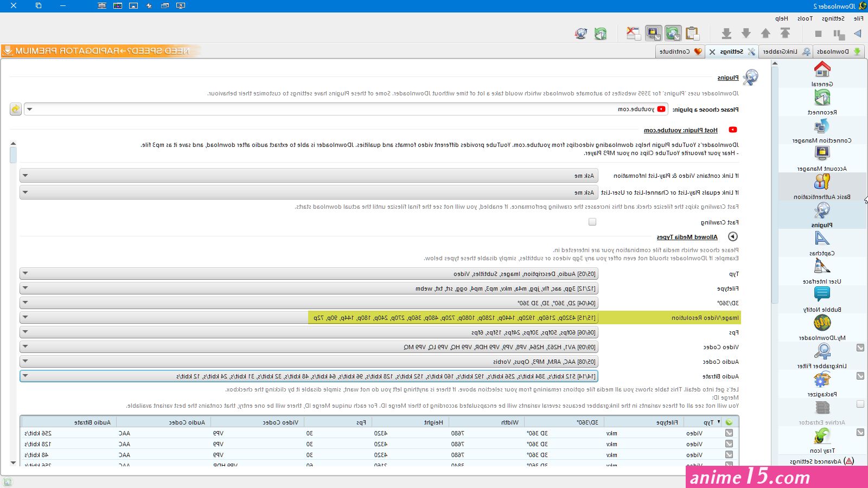
Task: Toggle the Tray Icon extension checkbox
Action: tap(860, 432)
